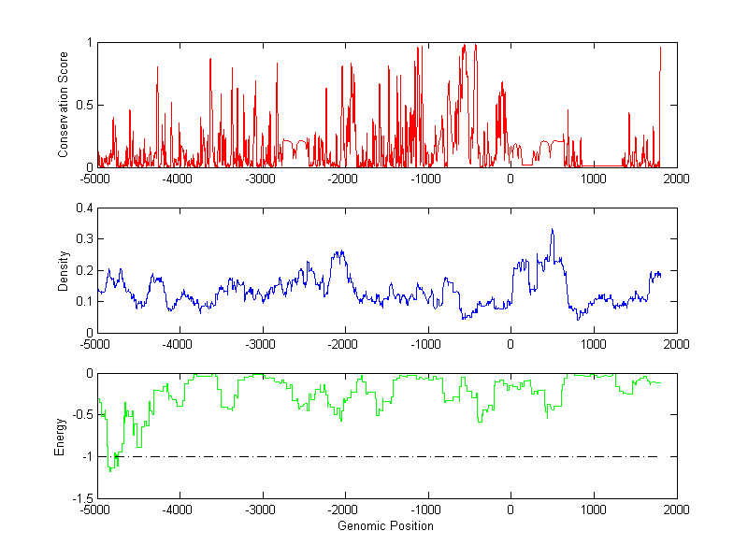Click the "-1.5" tick on the Energy axis

click(x=79, y=498)
